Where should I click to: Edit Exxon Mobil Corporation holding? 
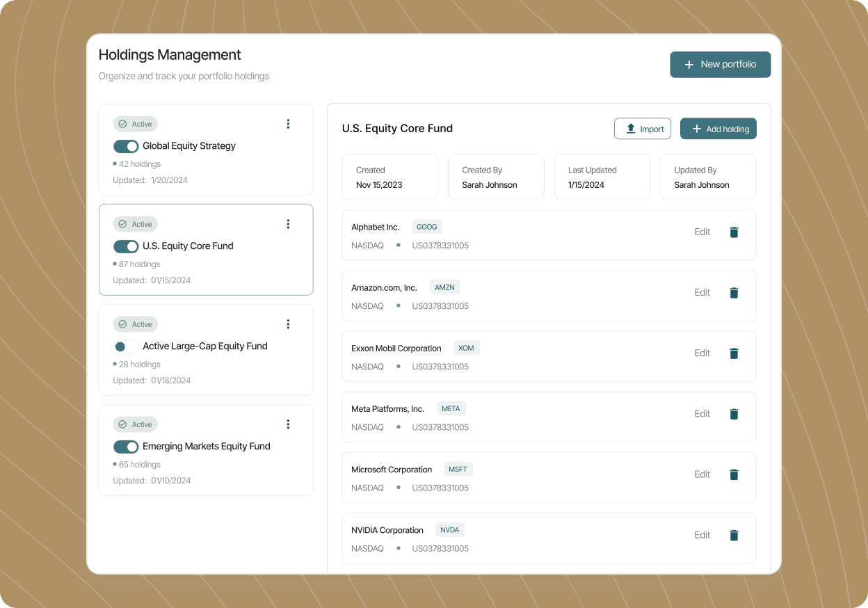[x=702, y=353]
